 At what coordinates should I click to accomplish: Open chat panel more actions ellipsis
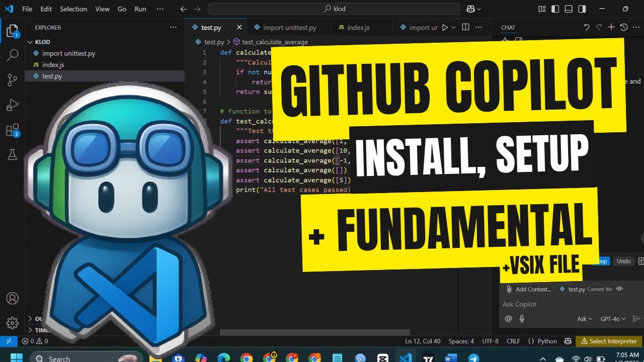(635, 27)
